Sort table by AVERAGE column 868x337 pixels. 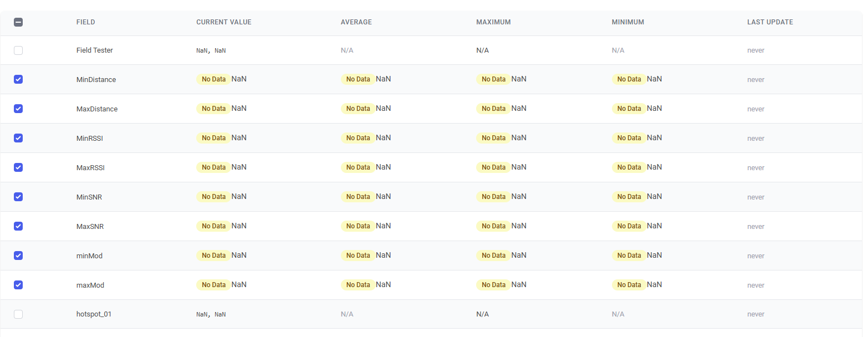pos(356,22)
